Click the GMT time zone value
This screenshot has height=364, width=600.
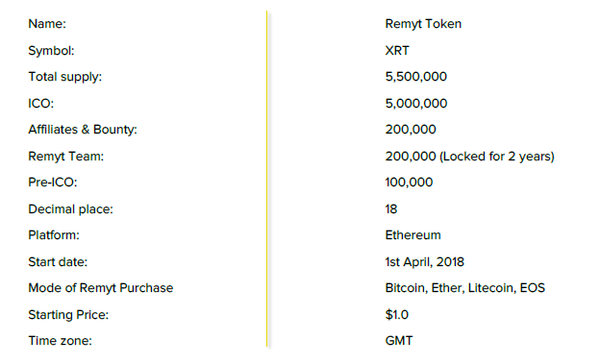coord(399,341)
